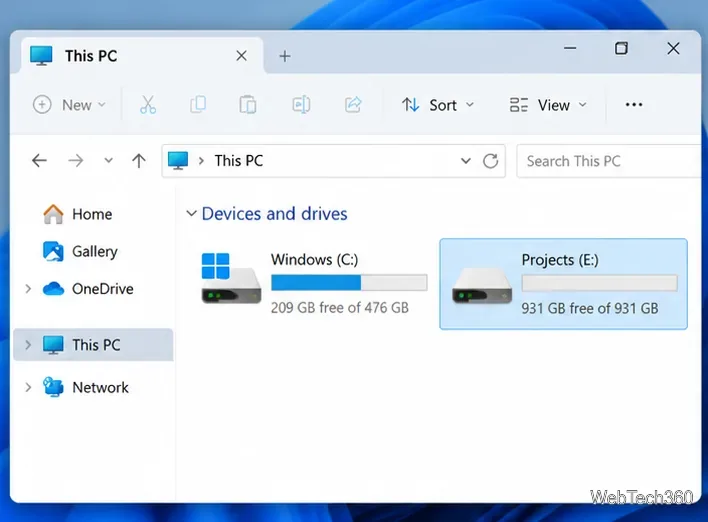Close the File Explorer window
Viewport: 708px width, 522px height.
coord(673,48)
